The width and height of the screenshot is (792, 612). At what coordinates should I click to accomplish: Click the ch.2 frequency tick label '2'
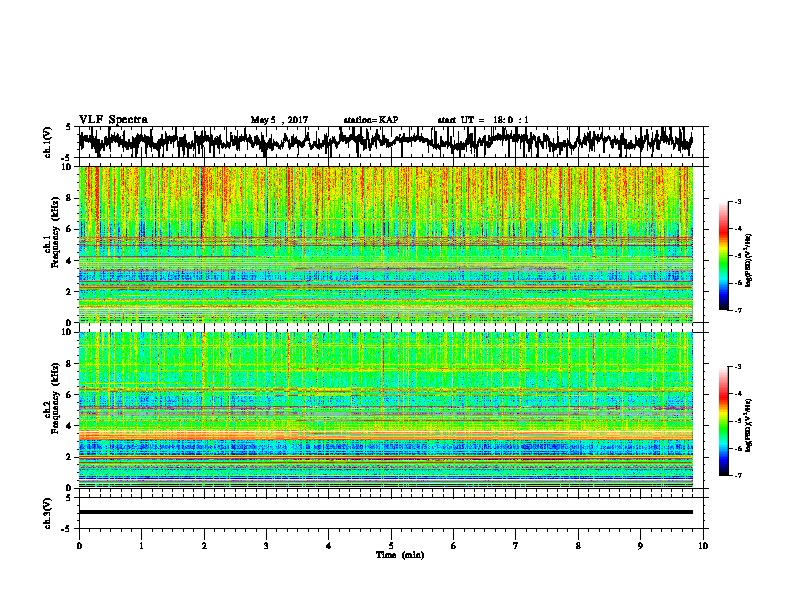pos(70,457)
